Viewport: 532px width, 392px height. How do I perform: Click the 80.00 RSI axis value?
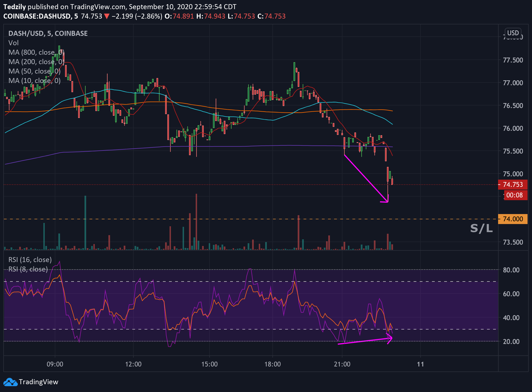[511, 270]
